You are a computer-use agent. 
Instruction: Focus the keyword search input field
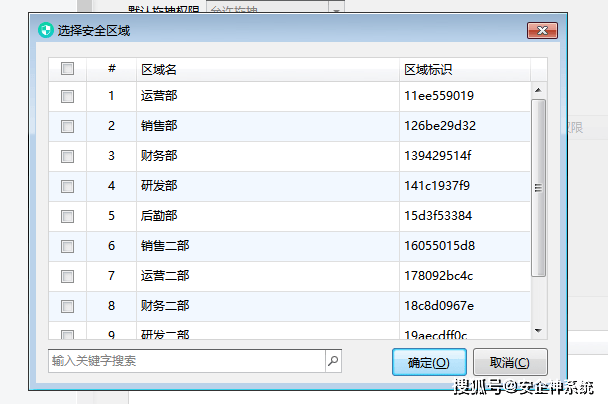pos(186,361)
